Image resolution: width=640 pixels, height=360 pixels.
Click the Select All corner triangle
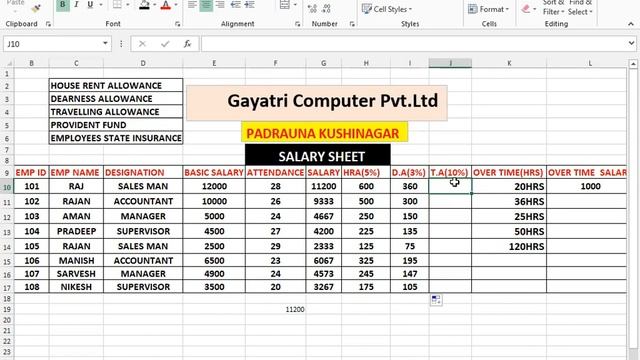(8, 63)
